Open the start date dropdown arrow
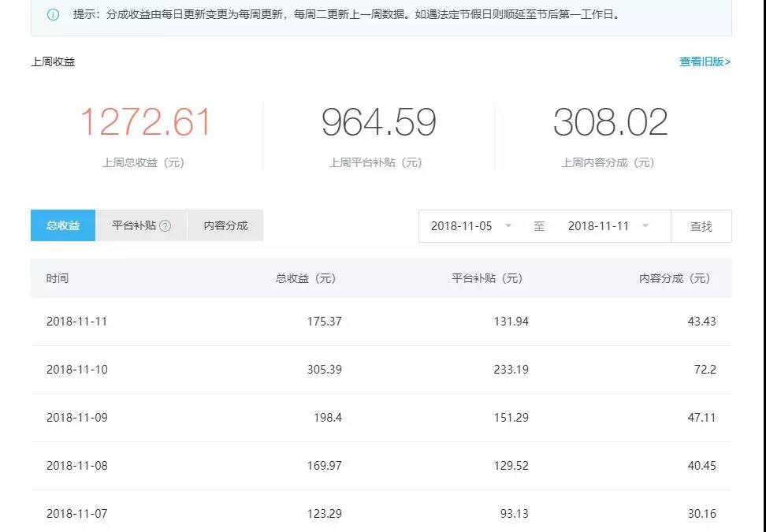Image resolution: width=766 pixels, height=532 pixels. [508, 226]
